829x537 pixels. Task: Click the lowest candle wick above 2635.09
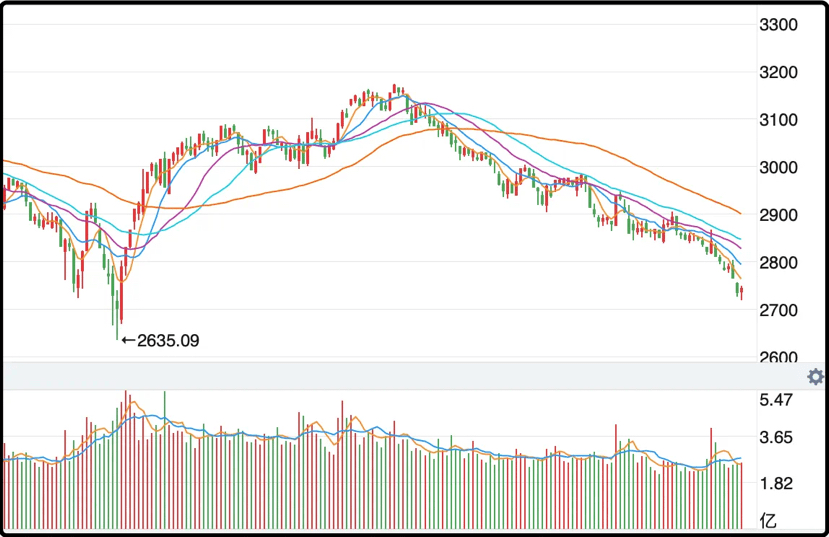pos(117,316)
